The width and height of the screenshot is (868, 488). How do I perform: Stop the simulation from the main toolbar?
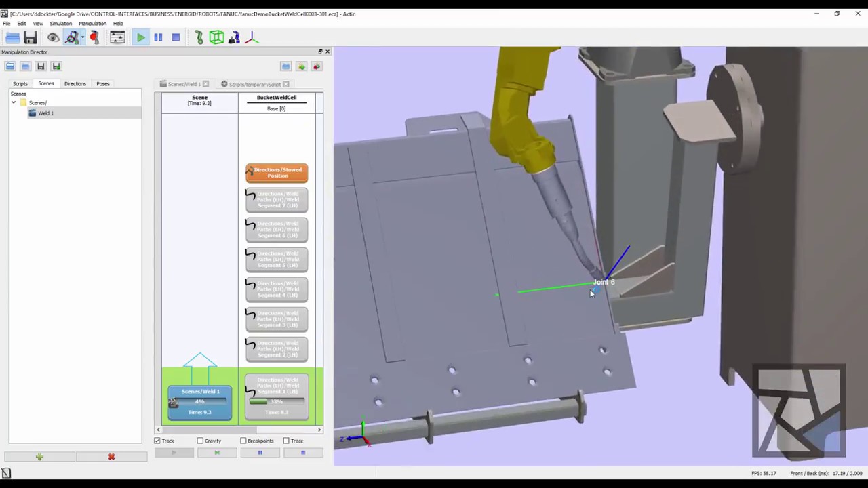176,38
